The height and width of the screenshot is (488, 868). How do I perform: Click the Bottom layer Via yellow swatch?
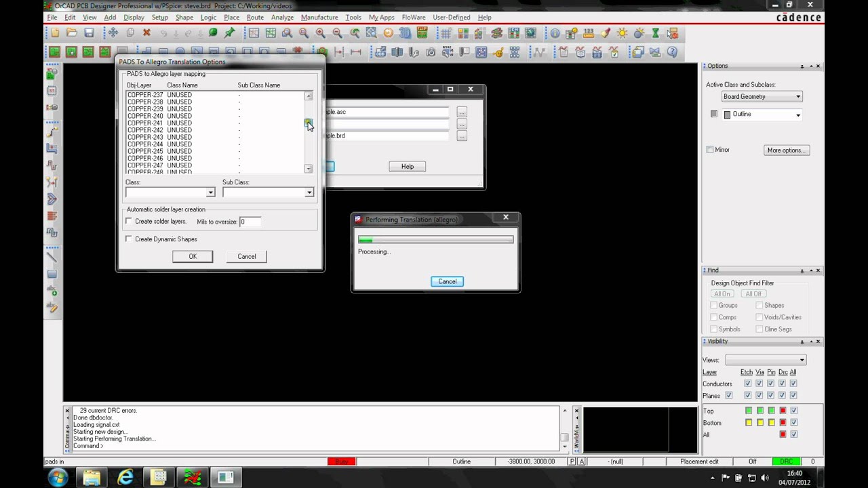(x=760, y=422)
